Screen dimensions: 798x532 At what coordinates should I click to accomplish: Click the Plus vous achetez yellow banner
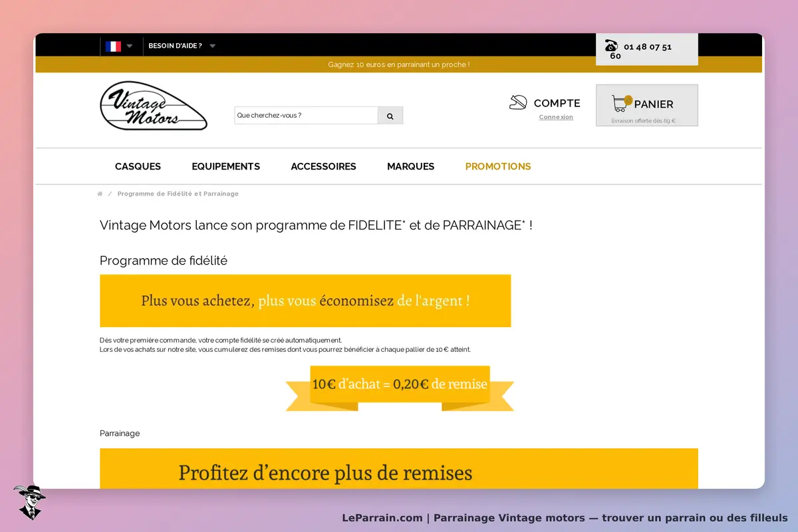click(305, 301)
